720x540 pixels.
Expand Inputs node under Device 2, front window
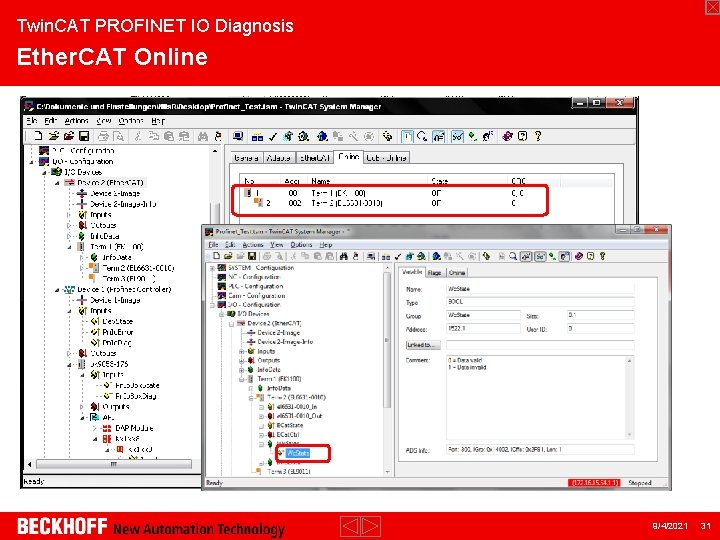point(241,351)
